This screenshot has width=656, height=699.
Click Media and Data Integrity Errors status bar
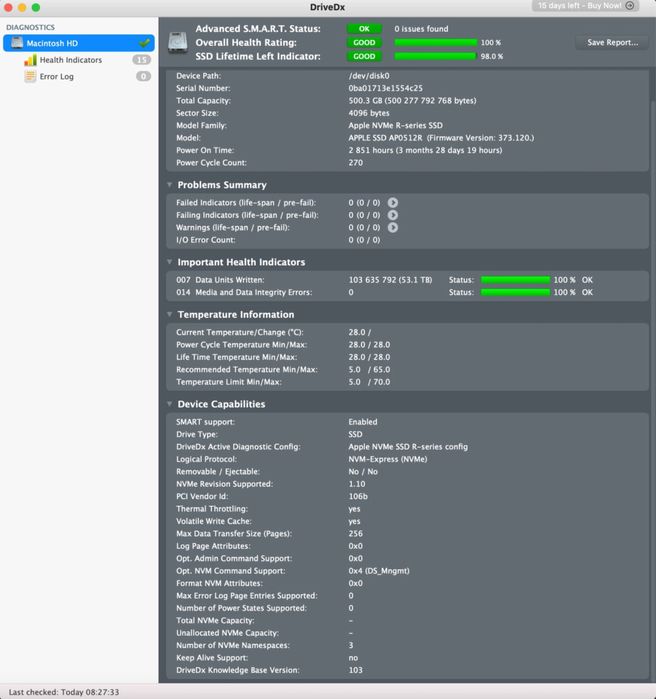(x=515, y=292)
